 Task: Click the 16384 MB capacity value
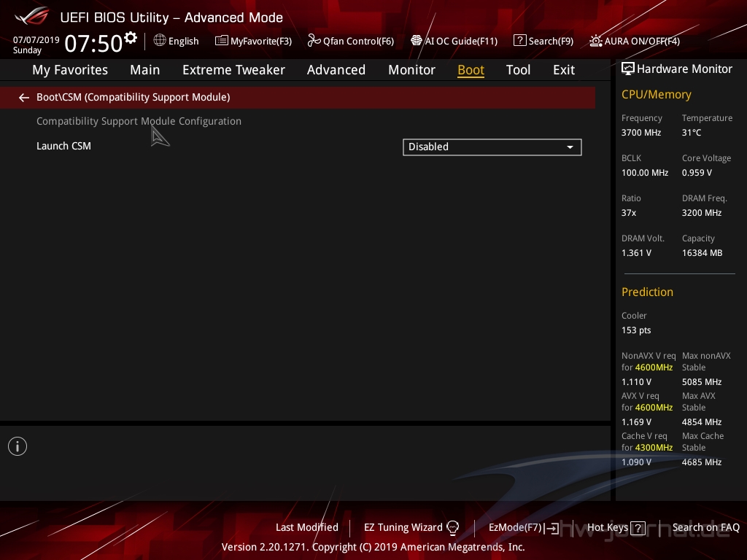click(702, 253)
